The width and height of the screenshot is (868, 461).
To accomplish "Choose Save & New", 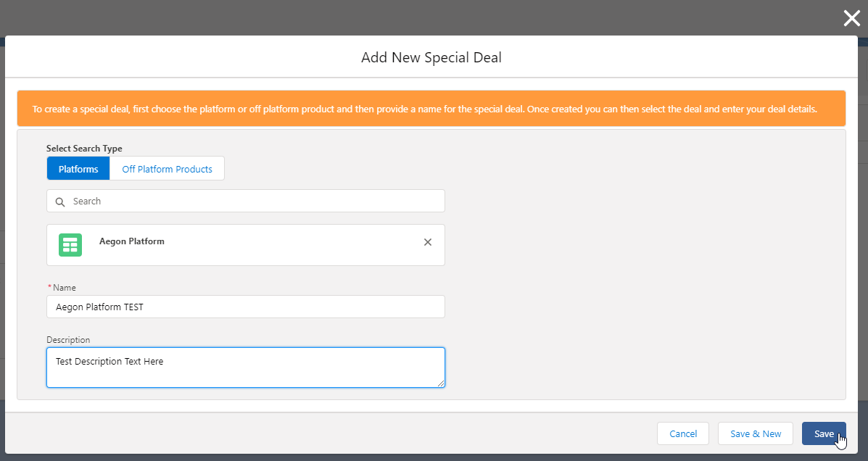I will pos(756,433).
